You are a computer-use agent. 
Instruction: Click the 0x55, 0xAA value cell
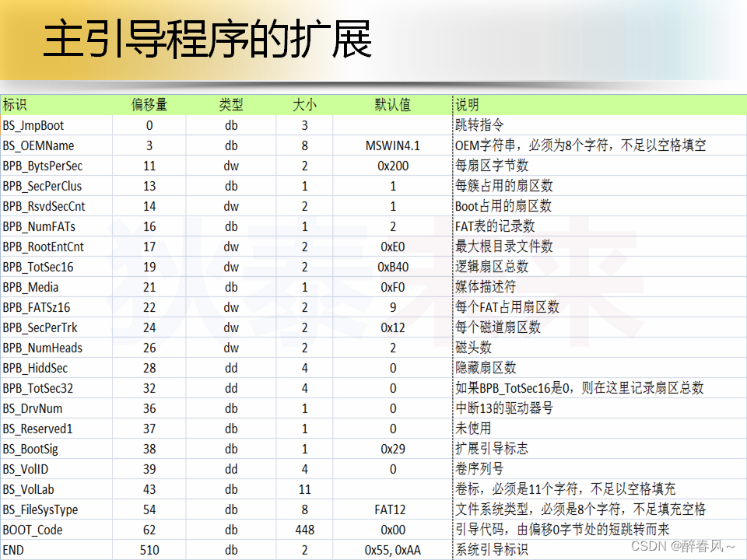pyautogui.click(x=393, y=550)
